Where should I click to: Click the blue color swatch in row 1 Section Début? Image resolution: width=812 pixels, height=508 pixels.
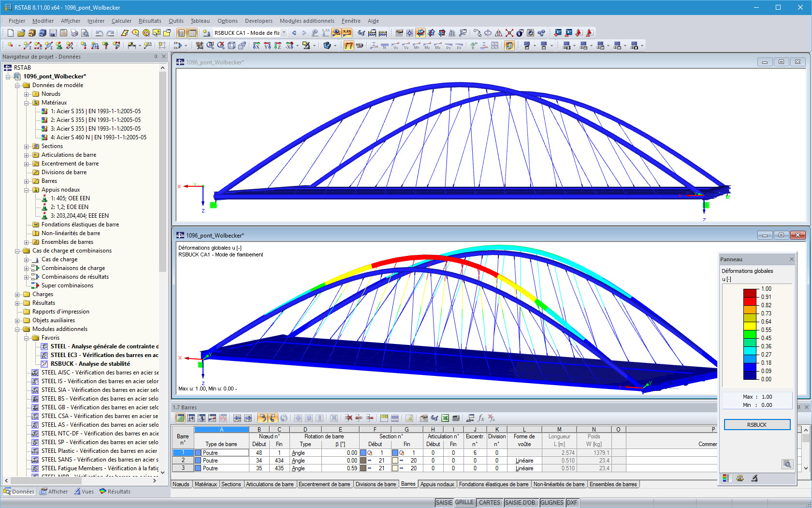(x=363, y=453)
